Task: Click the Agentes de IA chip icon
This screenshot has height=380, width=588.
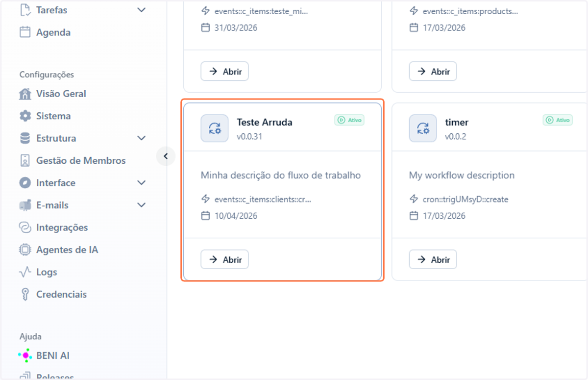Action: [25, 250]
